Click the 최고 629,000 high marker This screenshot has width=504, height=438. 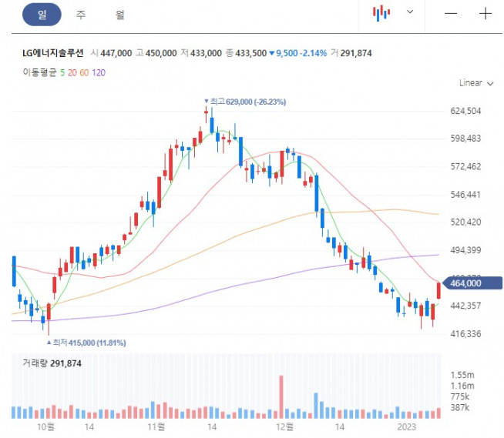point(234,101)
